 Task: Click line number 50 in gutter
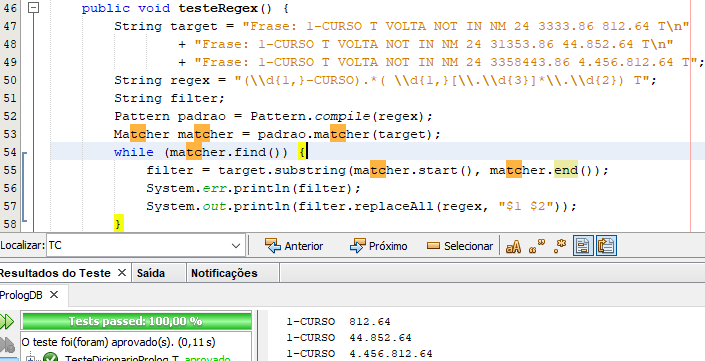coord(10,80)
